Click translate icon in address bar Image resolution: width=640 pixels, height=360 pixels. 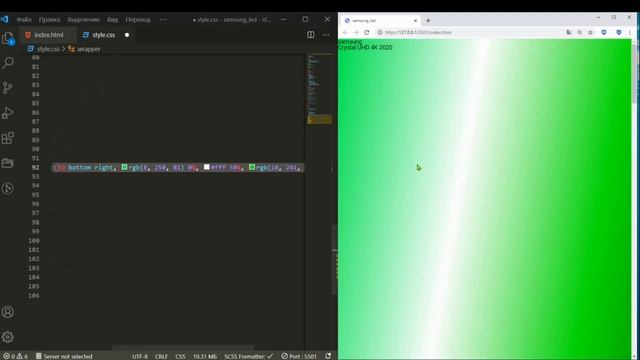pyautogui.click(x=569, y=32)
